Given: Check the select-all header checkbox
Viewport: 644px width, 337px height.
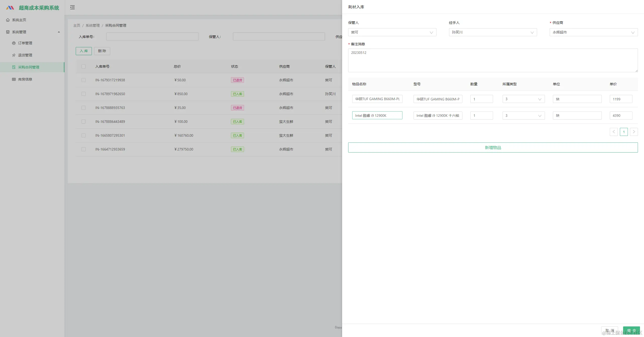Looking at the screenshot, I should [x=84, y=66].
